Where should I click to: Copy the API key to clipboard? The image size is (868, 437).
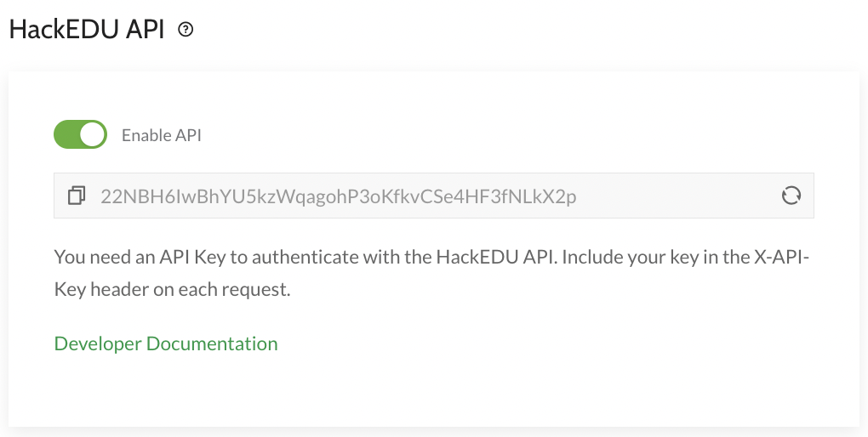(x=77, y=196)
